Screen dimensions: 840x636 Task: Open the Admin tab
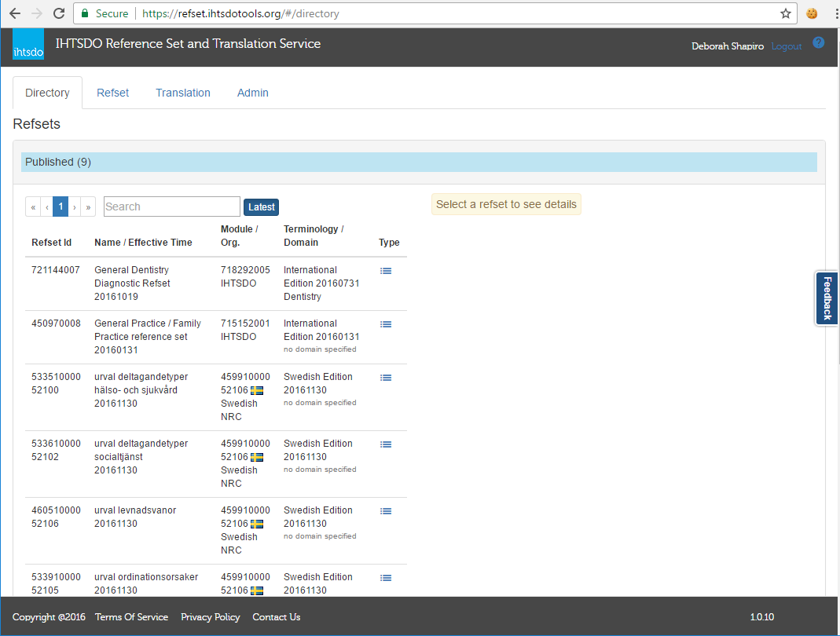point(252,93)
